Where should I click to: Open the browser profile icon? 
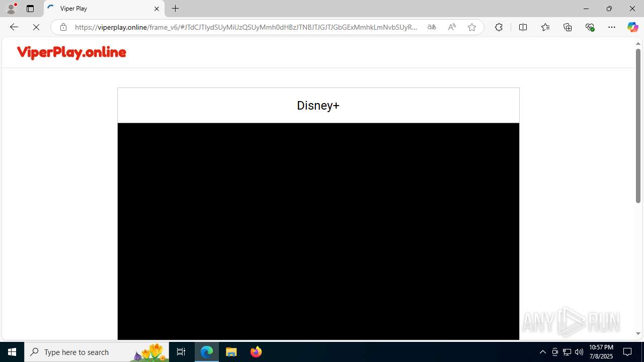coord(11,9)
